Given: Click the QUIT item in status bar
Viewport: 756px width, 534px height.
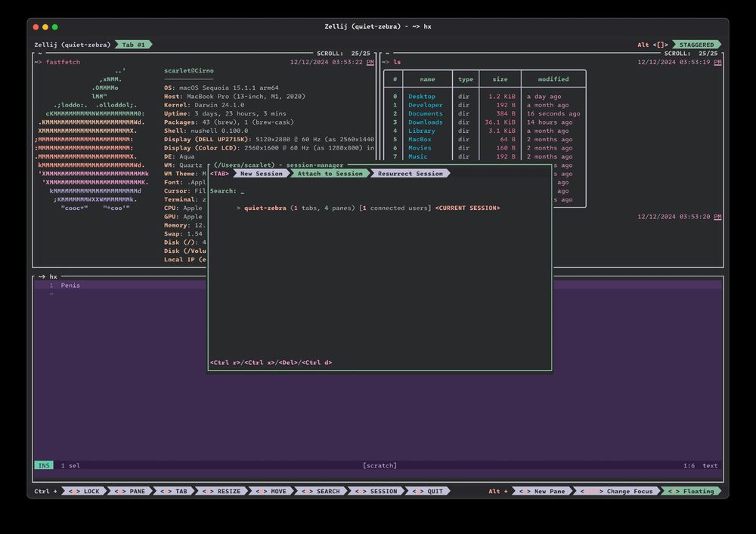Looking at the screenshot, I should point(428,491).
